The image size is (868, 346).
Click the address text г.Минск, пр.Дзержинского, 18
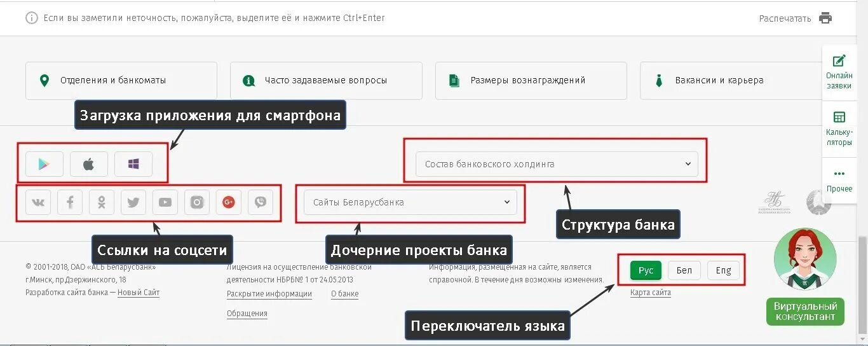76,280
